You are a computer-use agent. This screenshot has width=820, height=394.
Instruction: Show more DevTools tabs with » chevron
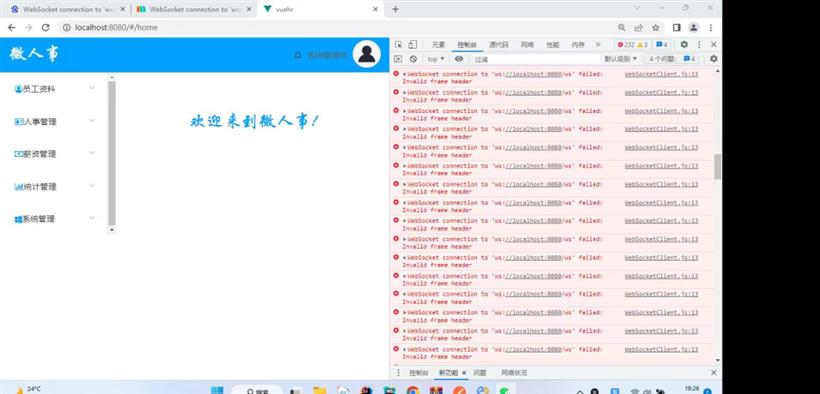[x=599, y=45]
